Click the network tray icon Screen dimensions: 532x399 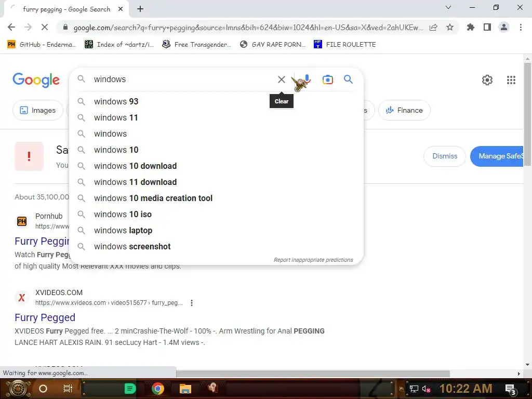click(414, 389)
